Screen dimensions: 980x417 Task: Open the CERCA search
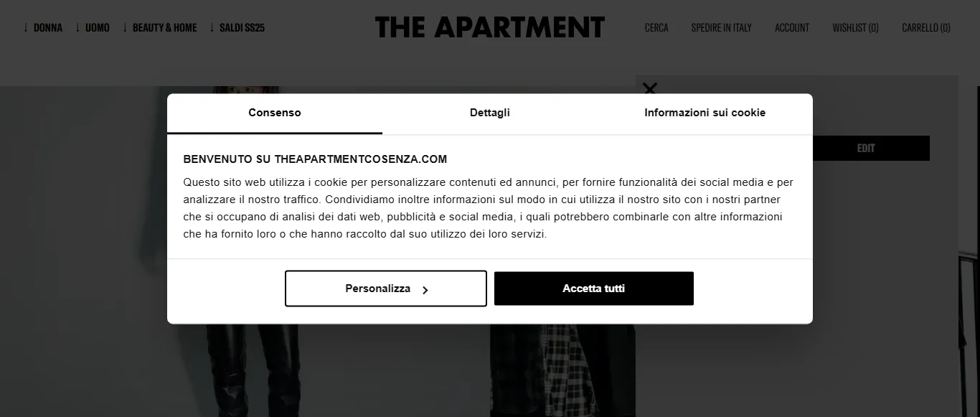click(656, 27)
